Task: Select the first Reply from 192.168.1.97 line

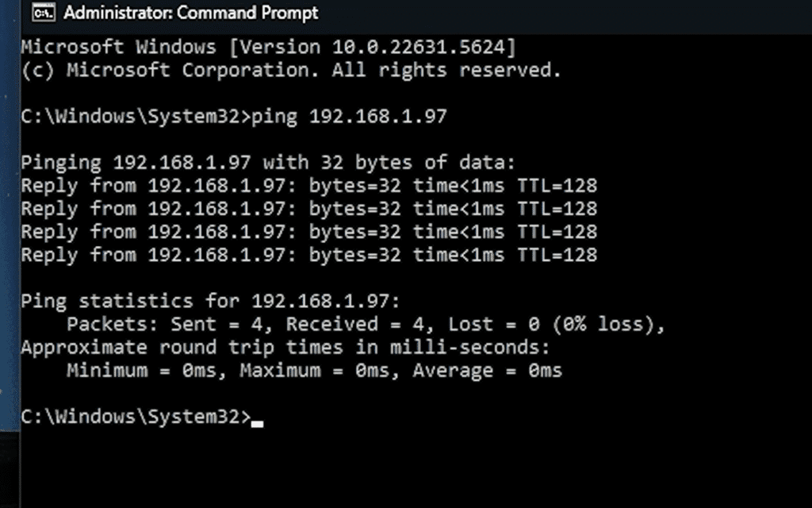Action: [309, 185]
